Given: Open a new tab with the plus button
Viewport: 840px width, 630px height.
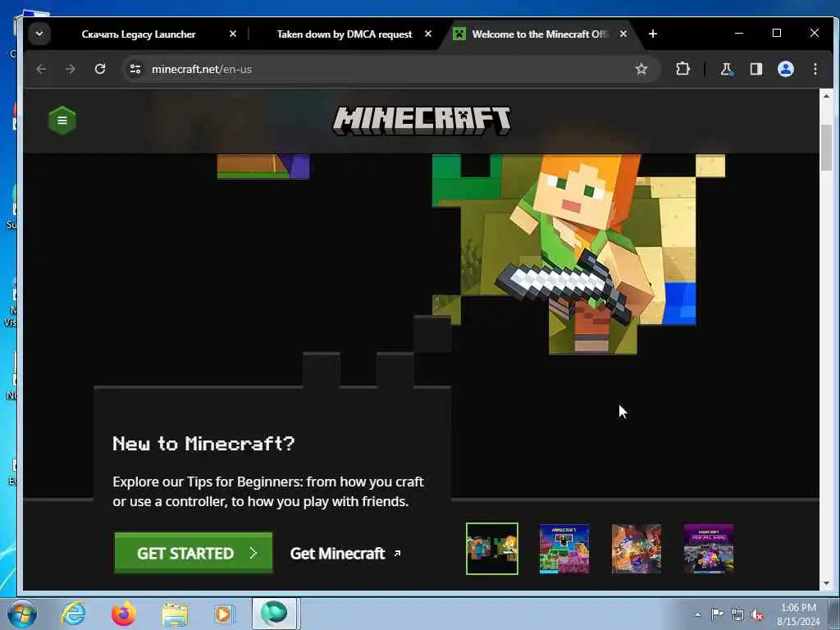Looking at the screenshot, I should (652, 34).
